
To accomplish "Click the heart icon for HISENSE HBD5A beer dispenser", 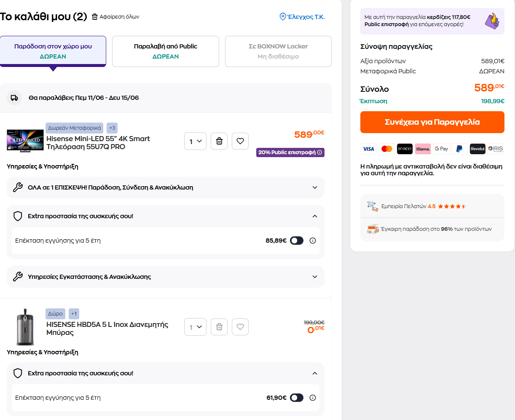I will tap(240, 327).
